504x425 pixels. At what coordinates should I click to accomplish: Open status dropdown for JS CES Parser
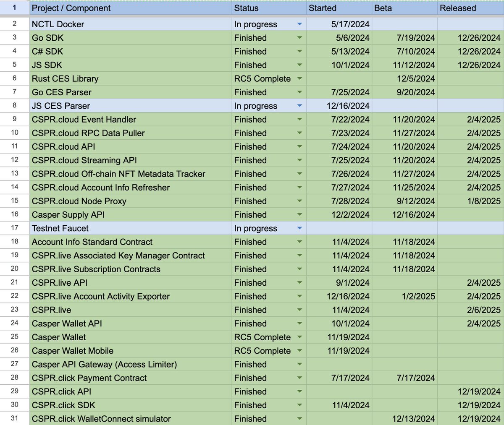[x=299, y=106]
